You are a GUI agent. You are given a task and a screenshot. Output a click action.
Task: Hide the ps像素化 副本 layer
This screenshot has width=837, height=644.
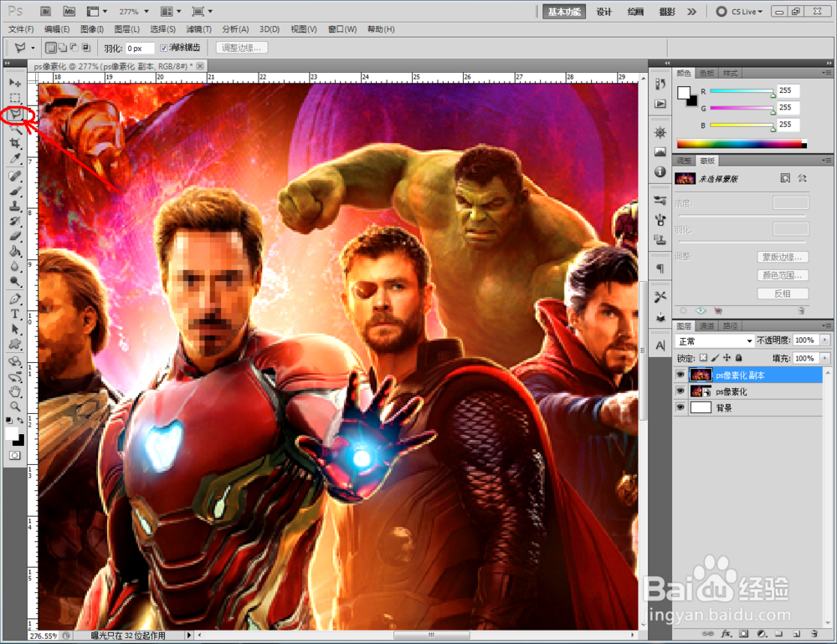(680, 375)
